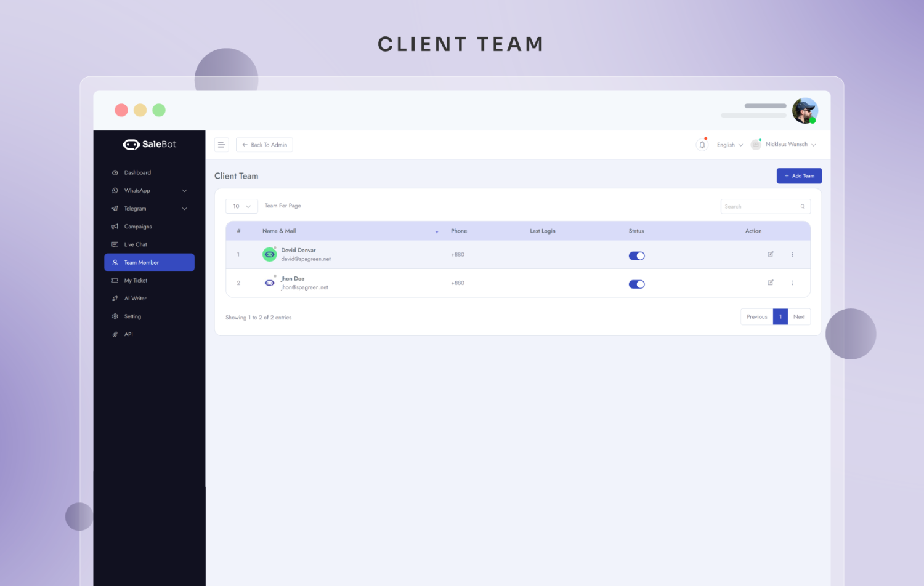Click the Search input field
This screenshot has width=924, height=586.
[x=760, y=207]
